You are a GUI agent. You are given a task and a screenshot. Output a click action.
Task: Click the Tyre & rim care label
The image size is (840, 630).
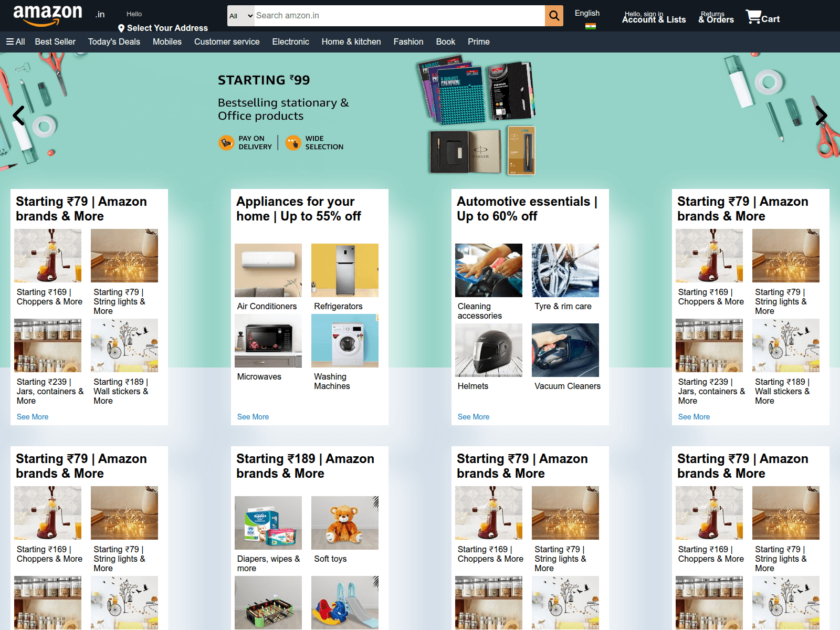click(563, 306)
